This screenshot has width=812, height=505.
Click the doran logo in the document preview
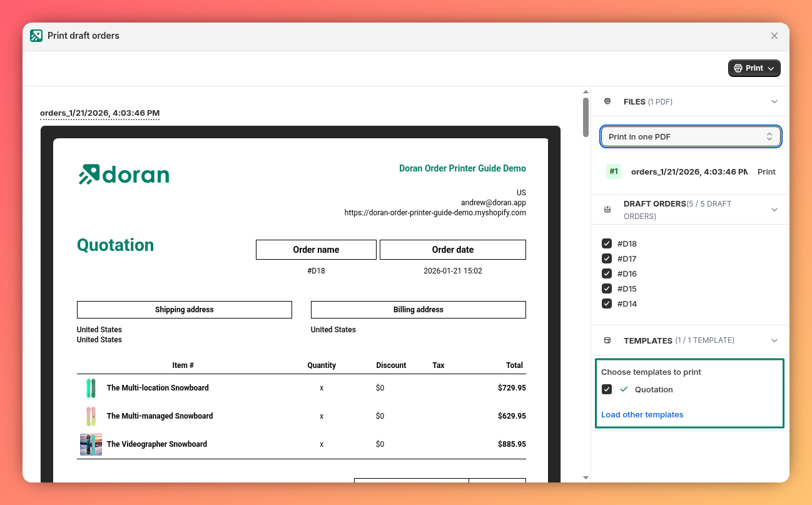point(123,174)
